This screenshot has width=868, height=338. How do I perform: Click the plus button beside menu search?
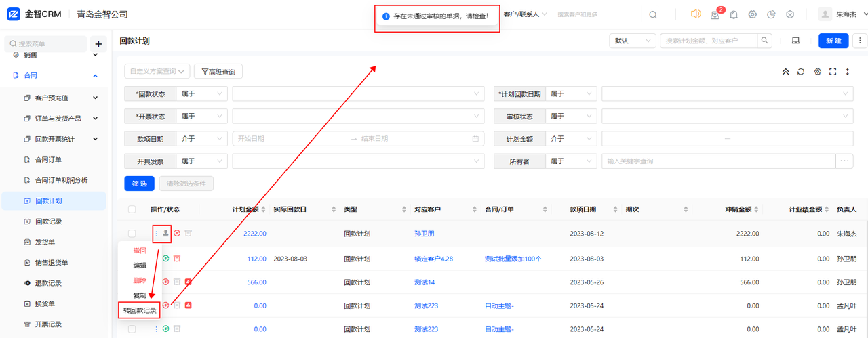[98, 44]
